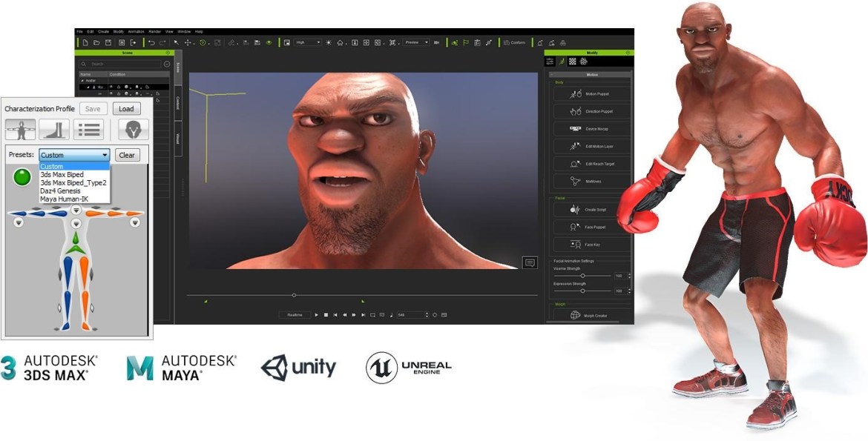The height and width of the screenshot is (441, 868).
Task: Click the New Project file icon
Action: [x=85, y=42]
